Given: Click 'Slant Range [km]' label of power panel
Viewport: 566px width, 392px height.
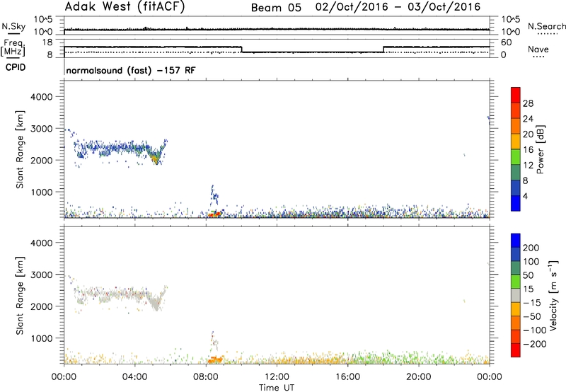Looking at the screenshot, I should pos(20,149).
